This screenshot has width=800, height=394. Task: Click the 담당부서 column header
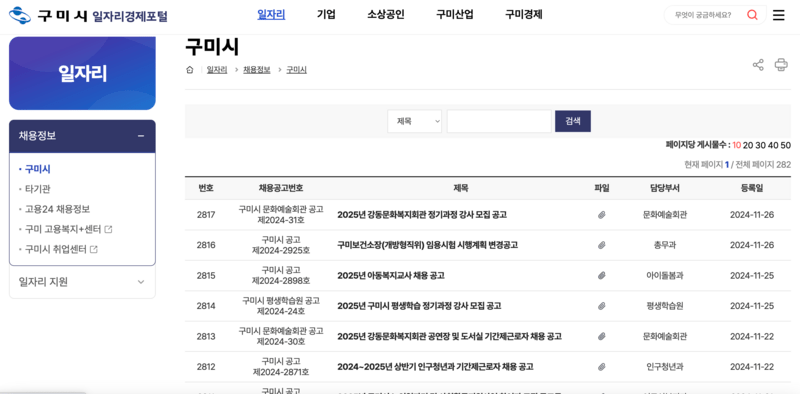click(665, 188)
